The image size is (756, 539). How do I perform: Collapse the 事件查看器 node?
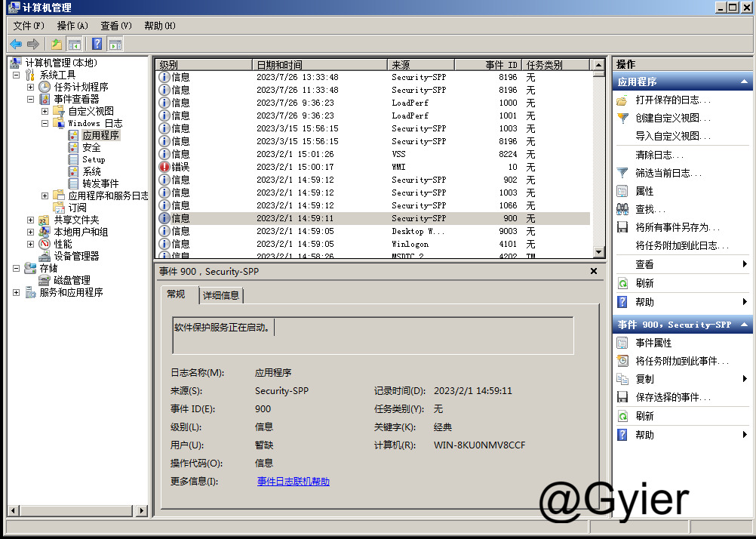coord(30,99)
